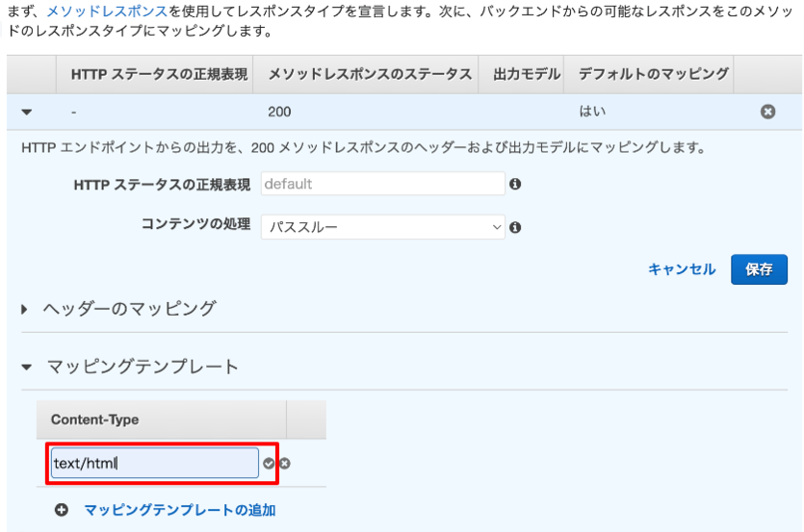Viewport: 804px width, 532px height.
Task: Confirm the text/html content type with checkmark
Action: (x=269, y=464)
